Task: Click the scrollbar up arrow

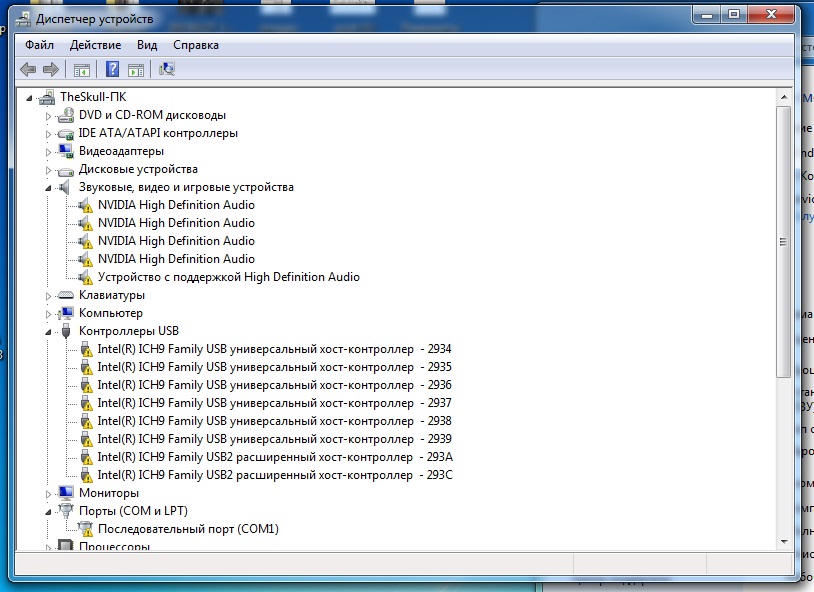Action: [x=784, y=97]
